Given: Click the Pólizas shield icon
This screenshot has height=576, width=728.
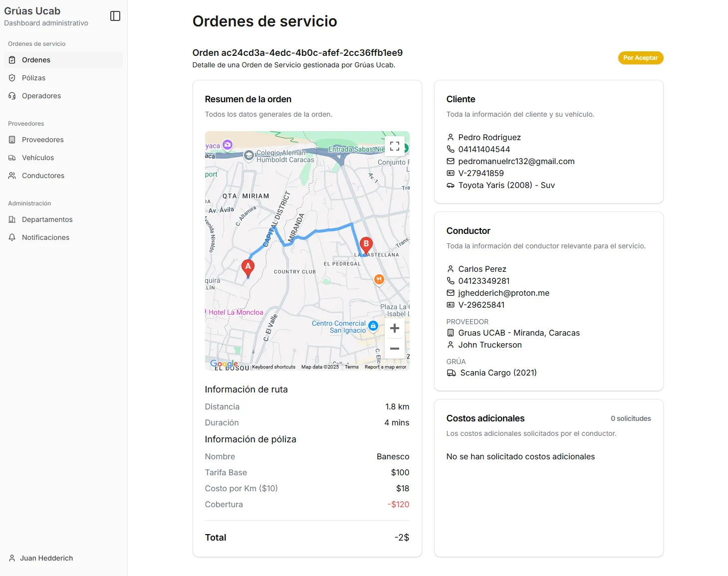Looking at the screenshot, I should point(12,78).
